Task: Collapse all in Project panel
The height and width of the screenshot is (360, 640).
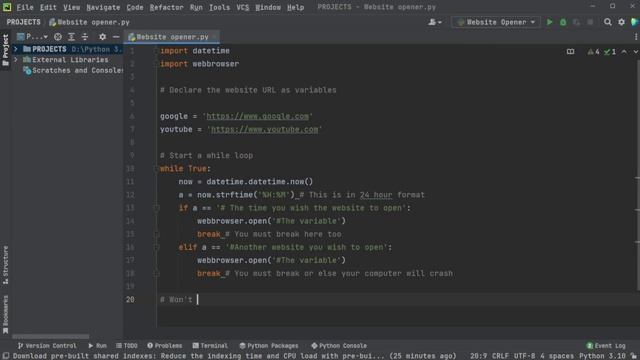Action: [x=85, y=37]
